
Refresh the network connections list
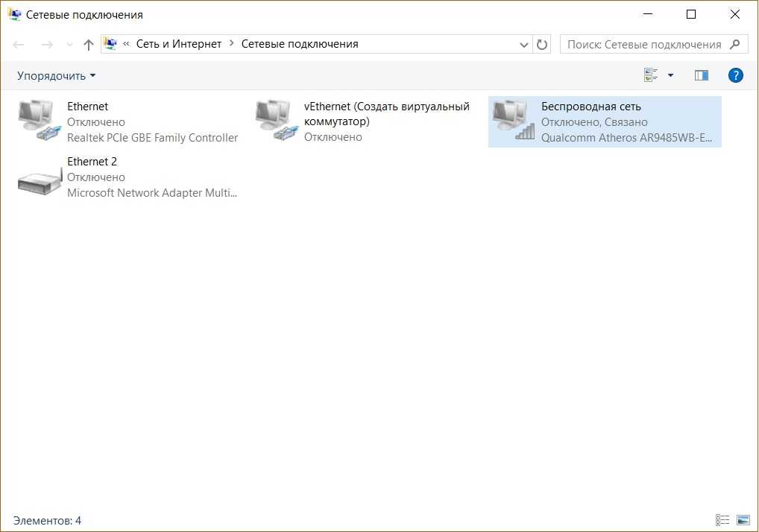[542, 45]
